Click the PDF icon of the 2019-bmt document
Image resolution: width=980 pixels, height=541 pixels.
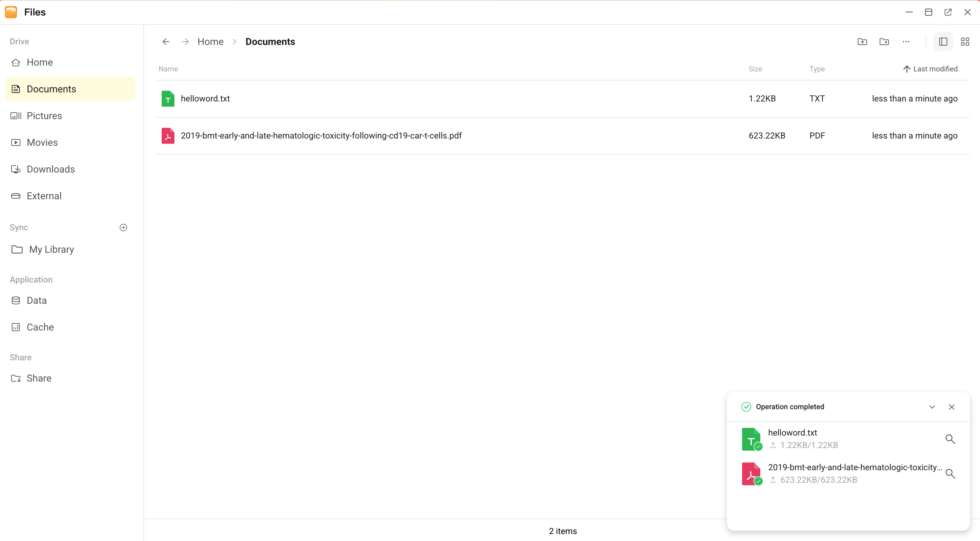[x=168, y=136]
